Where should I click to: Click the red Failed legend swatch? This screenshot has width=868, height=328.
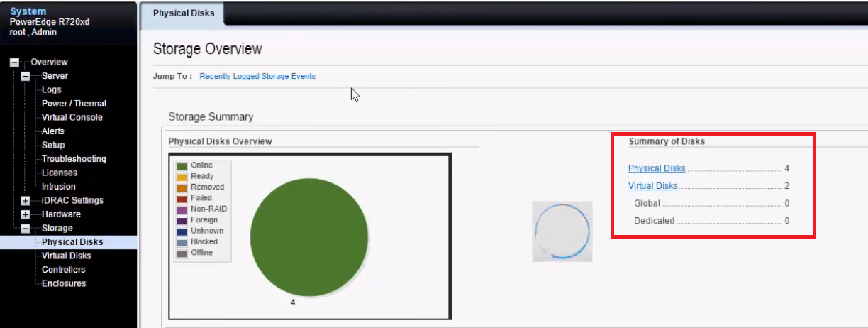pyautogui.click(x=182, y=199)
